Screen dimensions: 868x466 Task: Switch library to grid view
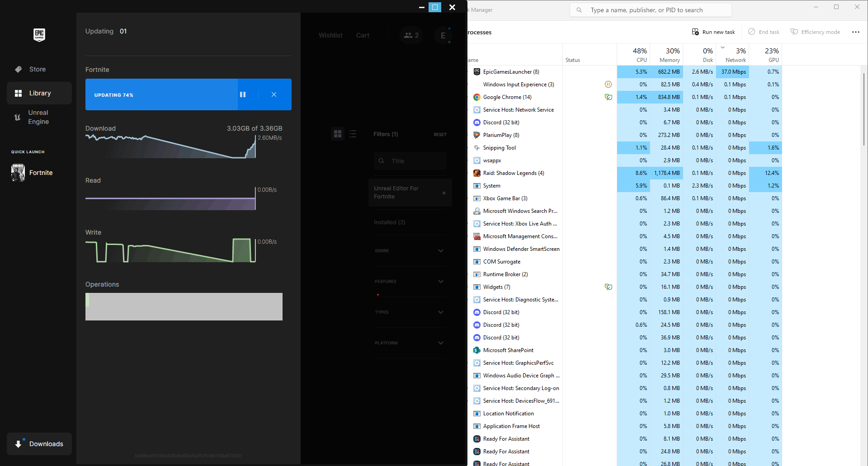pos(338,134)
